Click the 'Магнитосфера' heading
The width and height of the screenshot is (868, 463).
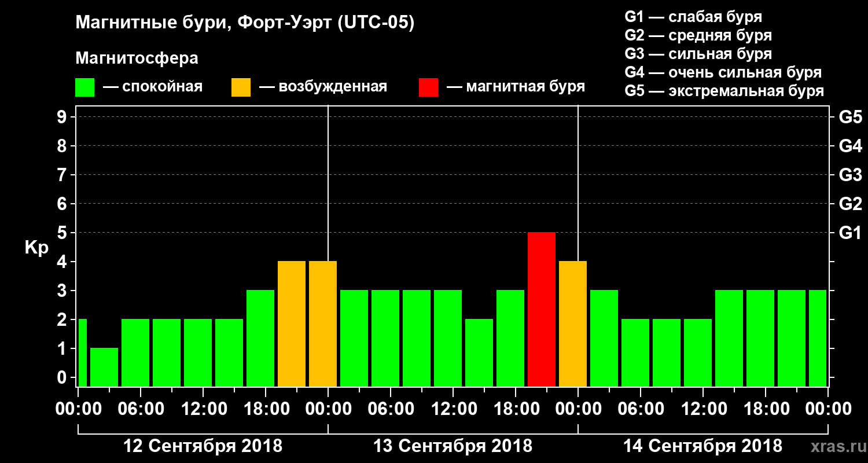click(x=137, y=58)
